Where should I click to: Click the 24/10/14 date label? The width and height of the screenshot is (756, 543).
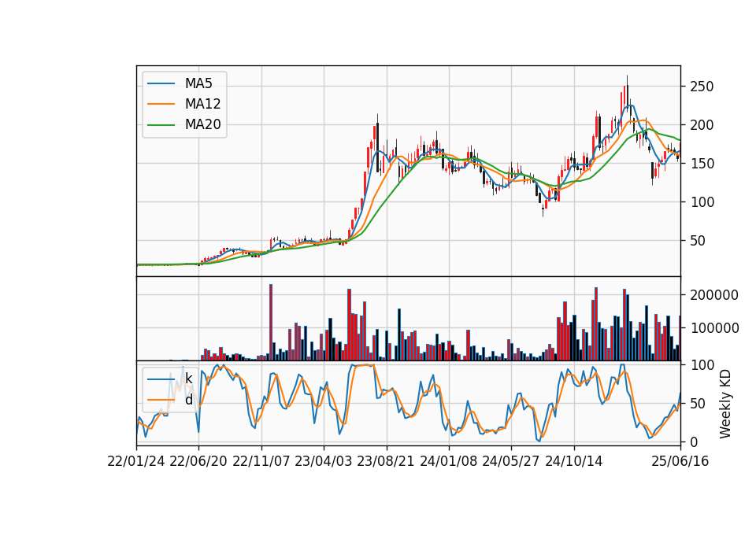[x=574, y=462]
